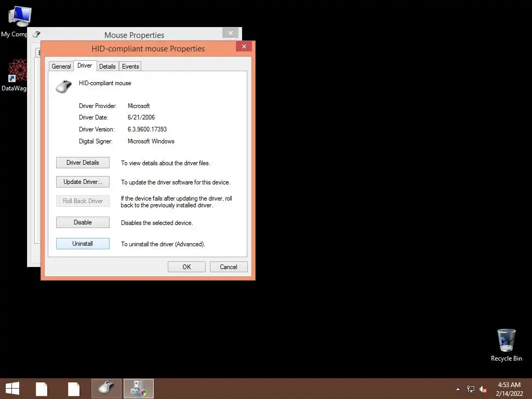Click the Driver Version value 6.3.9600.17393
This screenshot has height=399, width=532.
(147, 129)
